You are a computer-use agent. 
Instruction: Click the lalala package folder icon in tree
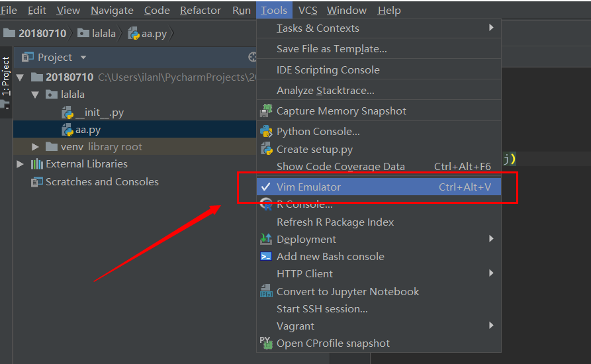pos(52,94)
